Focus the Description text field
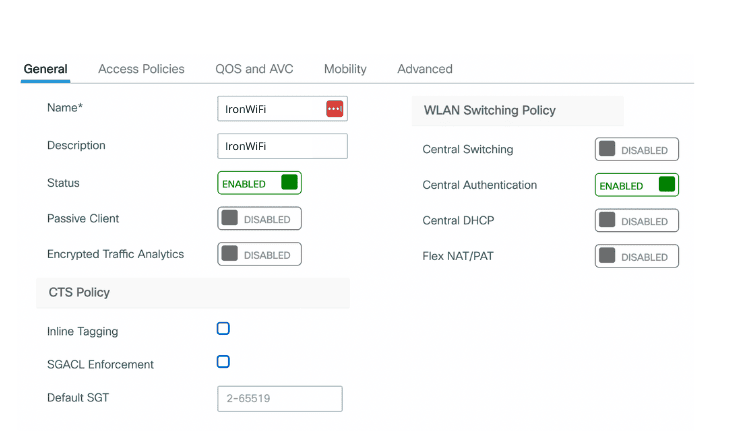The width and height of the screenshot is (731, 445). coord(282,146)
